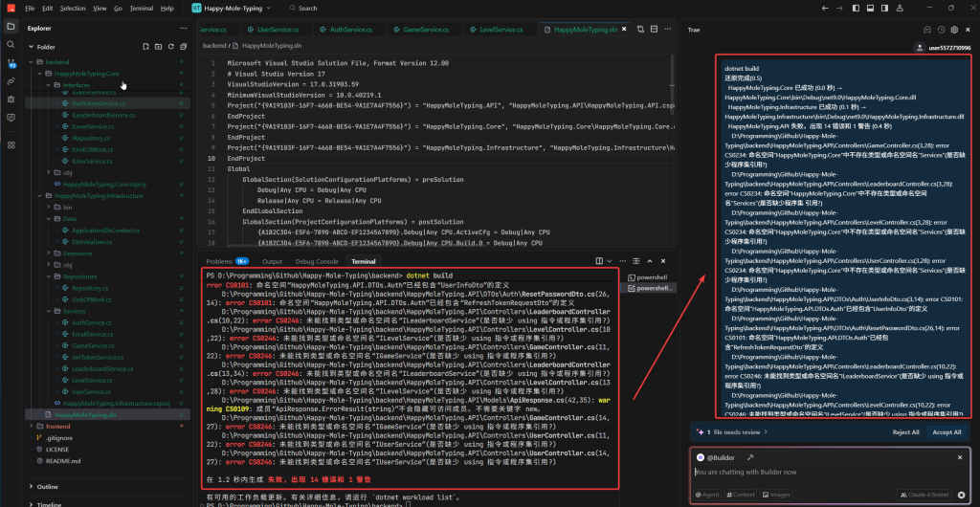Close the terminal panel

[663, 261]
